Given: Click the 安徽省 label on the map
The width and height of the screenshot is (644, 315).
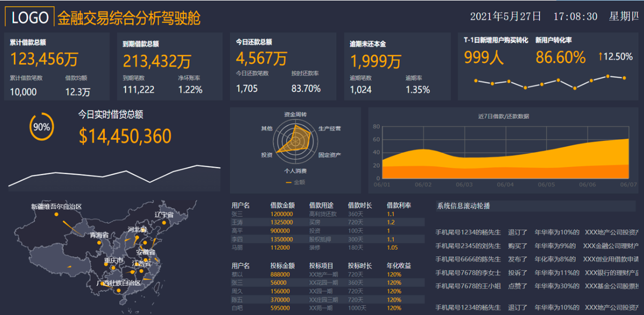Looking at the screenshot, I should coord(145,252).
